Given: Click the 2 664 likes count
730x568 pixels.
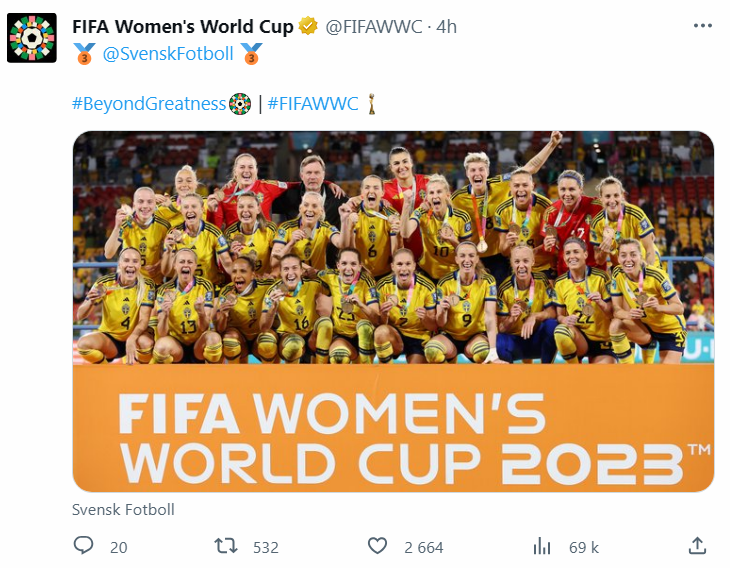Looking at the screenshot, I should pos(423,547).
